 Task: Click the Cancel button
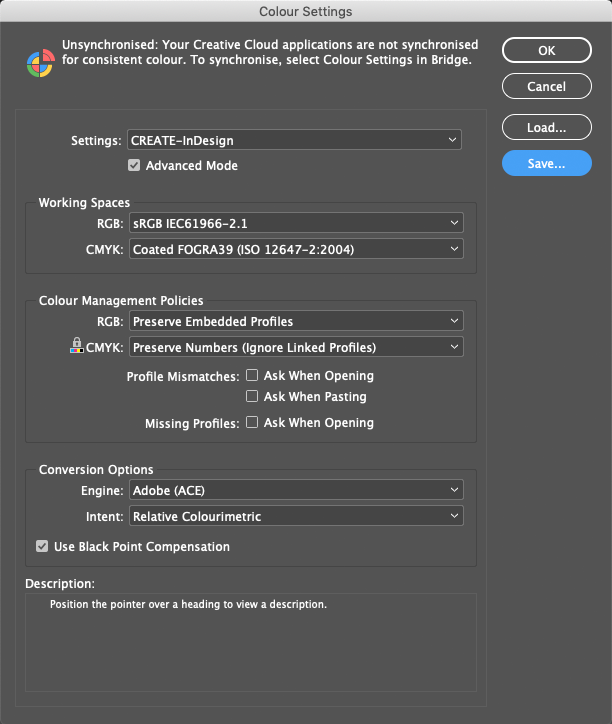coord(546,86)
